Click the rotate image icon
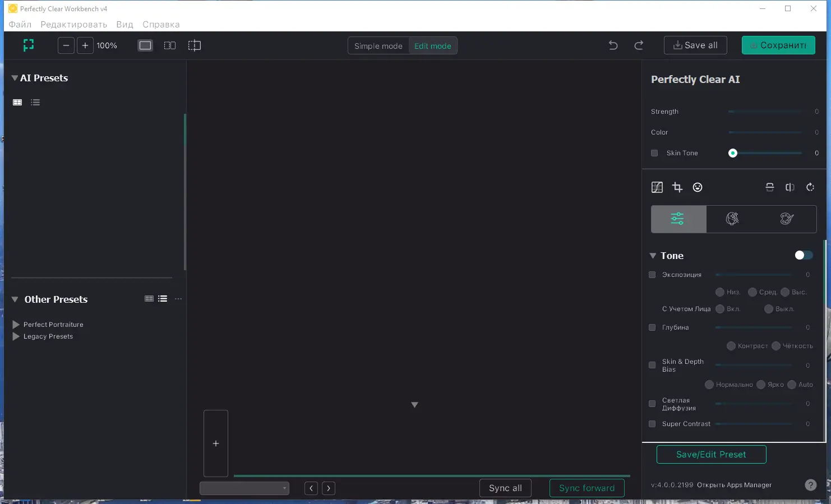The width and height of the screenshot is (831, 504). 810,187
